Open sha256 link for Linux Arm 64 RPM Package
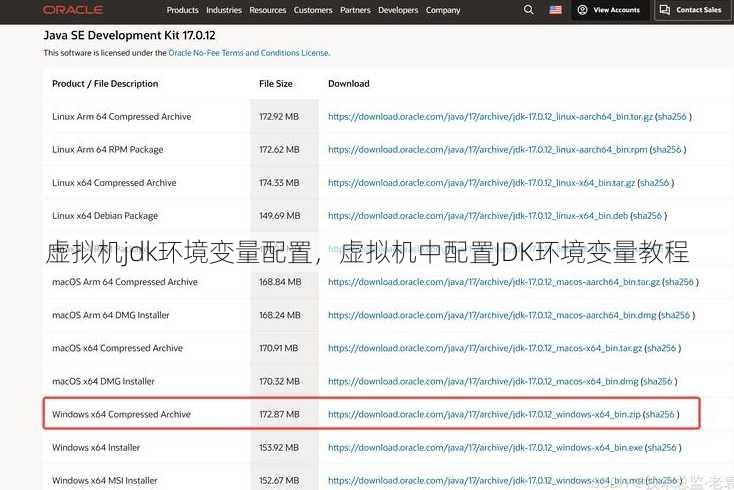Image resolution: width=734 pixels, height=490 pixels. click(x=667, y=150)
